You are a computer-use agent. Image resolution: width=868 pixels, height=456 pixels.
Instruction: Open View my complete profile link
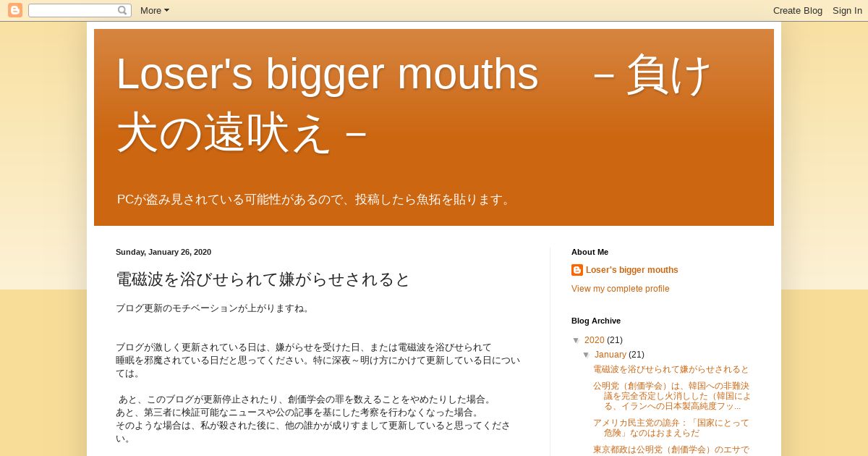(621, 289)
